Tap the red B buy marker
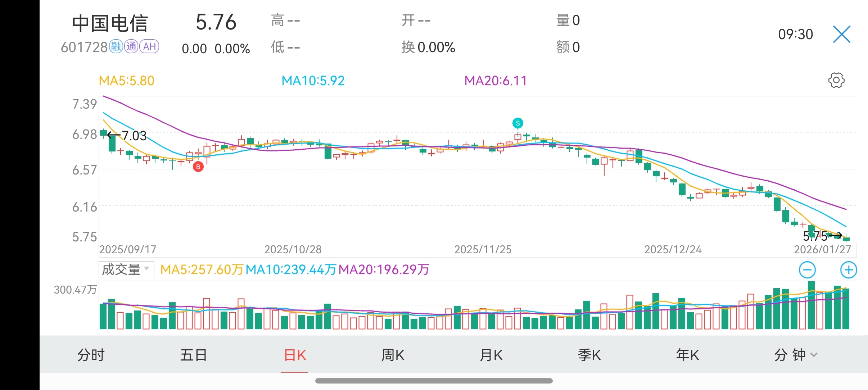This screenshot has height=390, width=868. pos(198,167)
